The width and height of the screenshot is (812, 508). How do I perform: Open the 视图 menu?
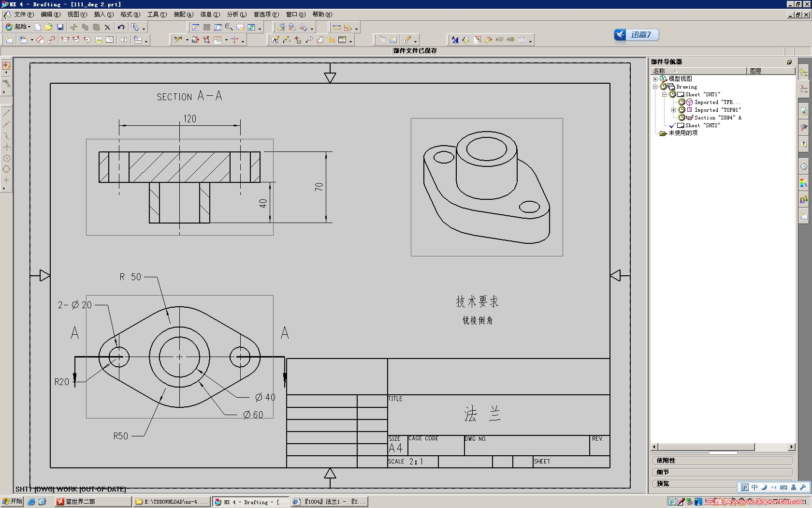tap(77, 15)
